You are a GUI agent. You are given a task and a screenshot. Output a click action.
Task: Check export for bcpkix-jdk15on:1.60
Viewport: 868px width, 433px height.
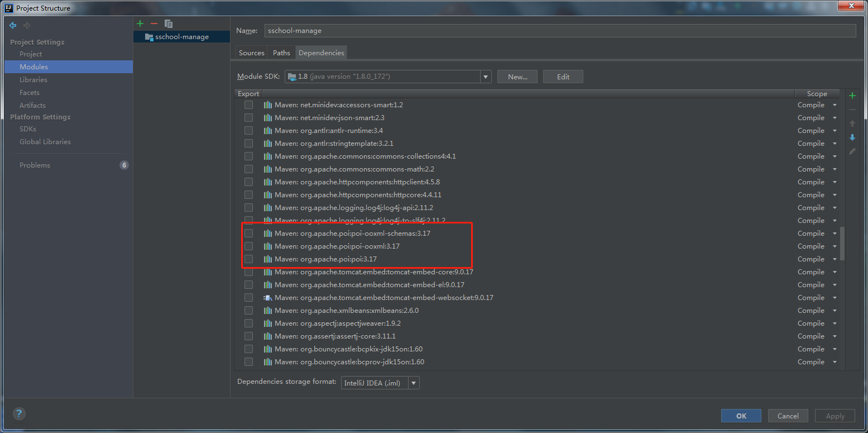[248, 349]
